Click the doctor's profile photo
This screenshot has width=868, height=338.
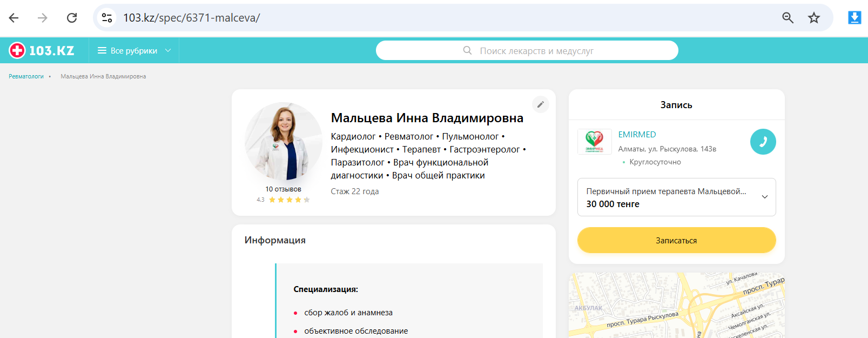point(284,141)
